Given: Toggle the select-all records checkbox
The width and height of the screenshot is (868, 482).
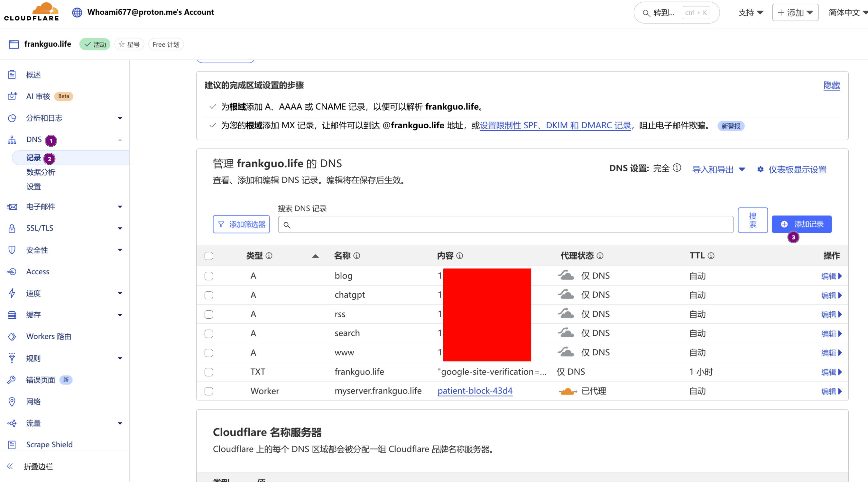Looking at the screenshot, I should click(208, 256).
